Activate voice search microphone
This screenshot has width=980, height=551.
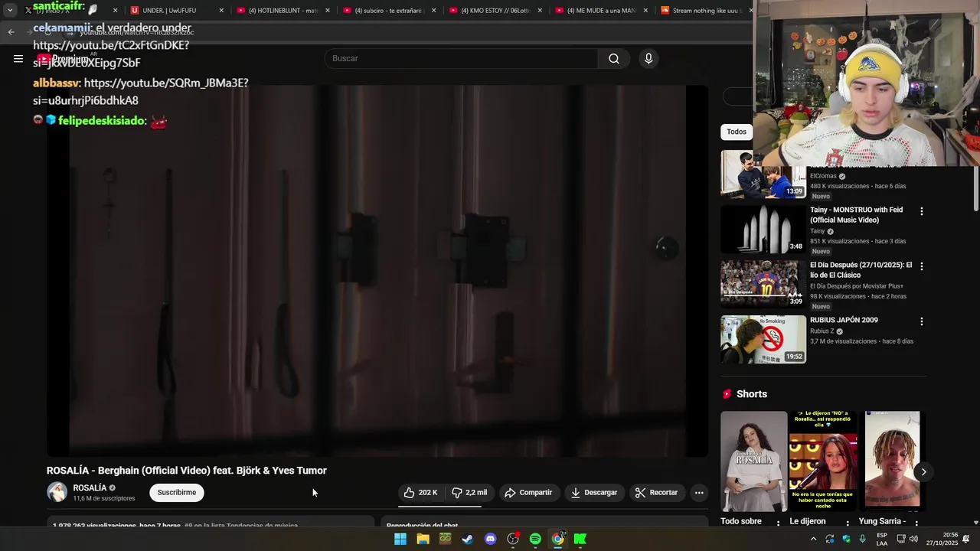click(x=648, y=59)
